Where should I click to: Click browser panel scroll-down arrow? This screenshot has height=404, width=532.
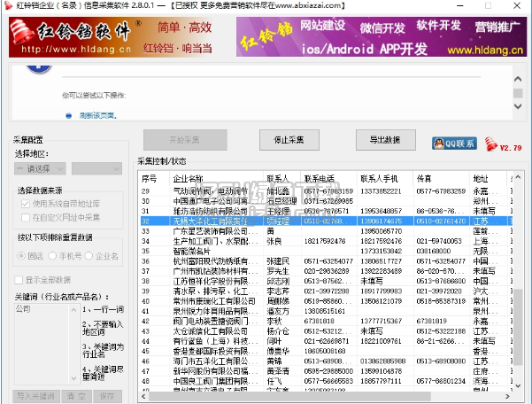518,106
